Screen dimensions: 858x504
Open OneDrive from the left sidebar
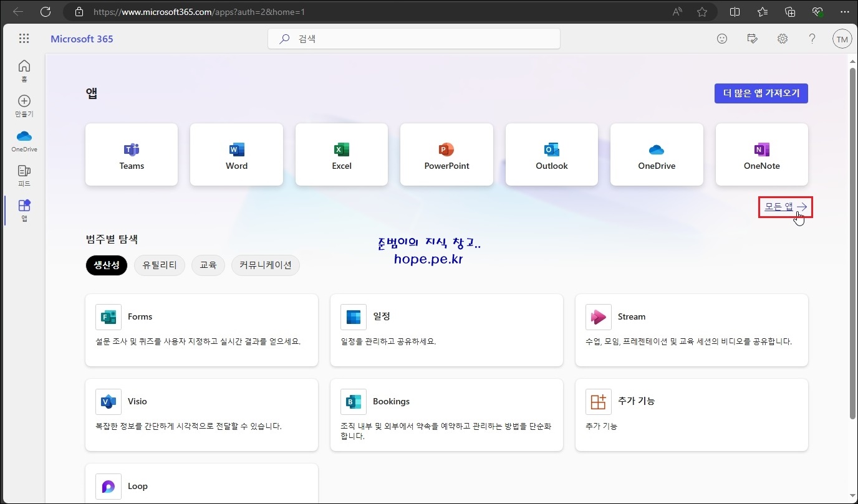click(24, 141)
